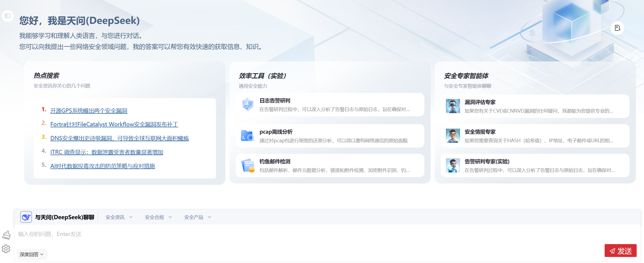Open the 告警研判专家(实验) agent card
Viewport: 644px width, 263px height.
(x=535, y=166)
